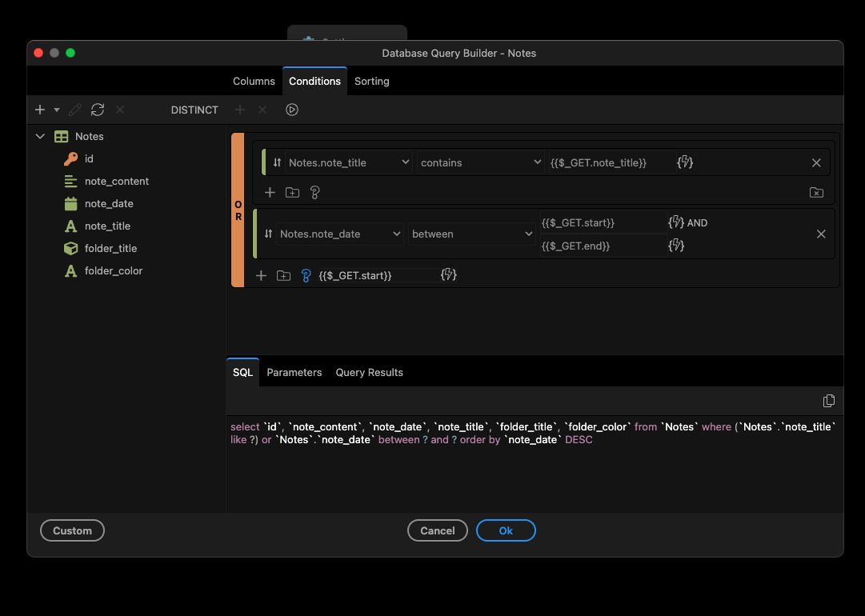Toggle the DISTINCT option

tap(194, 110)
